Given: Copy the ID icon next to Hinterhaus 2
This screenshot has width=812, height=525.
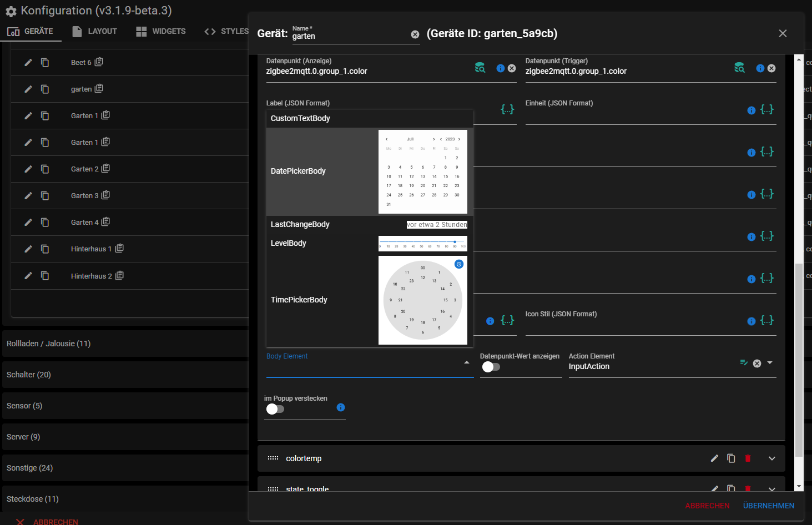Looking at the screenshot, I should 119,275.
